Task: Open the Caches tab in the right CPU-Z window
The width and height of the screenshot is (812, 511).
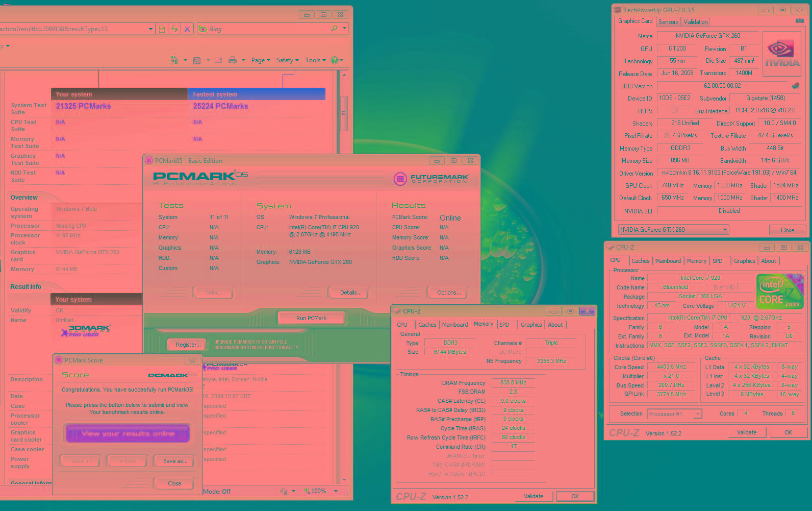Action: point(641,261)
